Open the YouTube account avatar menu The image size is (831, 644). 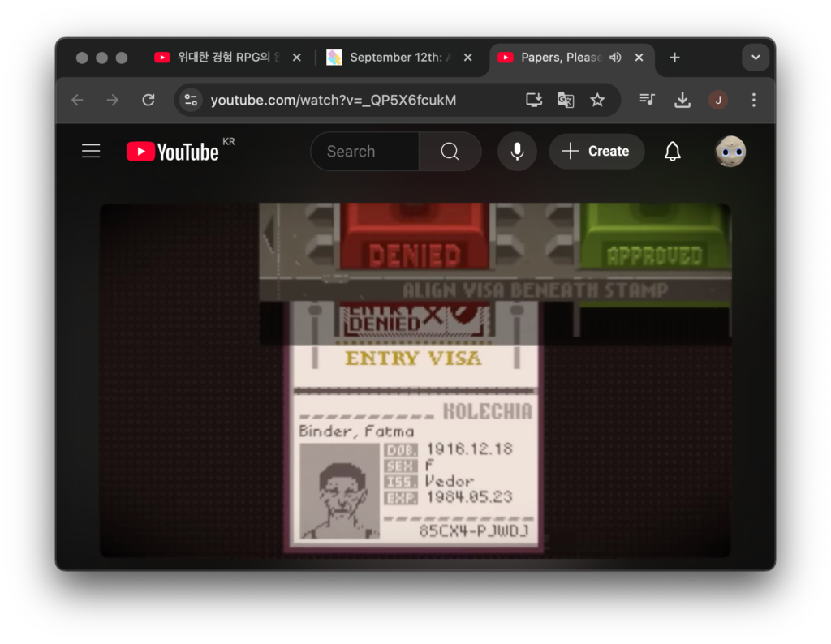pos(730,152)
